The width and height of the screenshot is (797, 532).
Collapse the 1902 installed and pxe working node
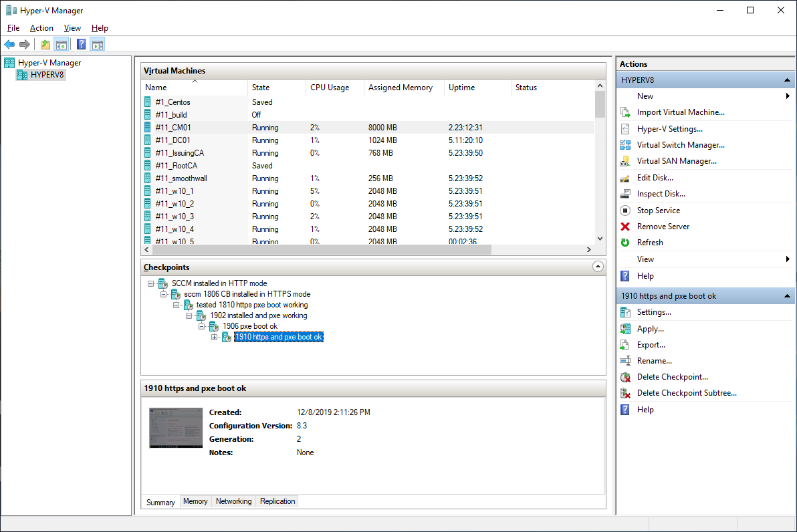click(x=189, y=315)
